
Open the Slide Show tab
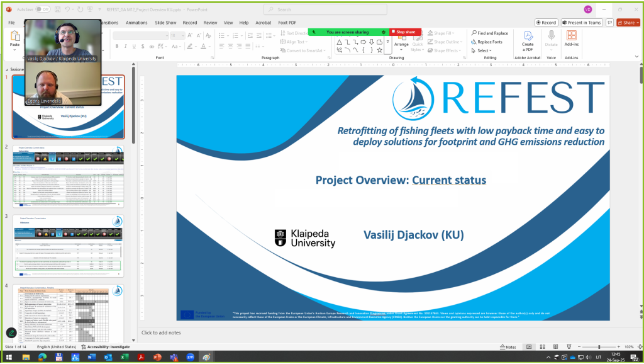(x=165, y=23)
